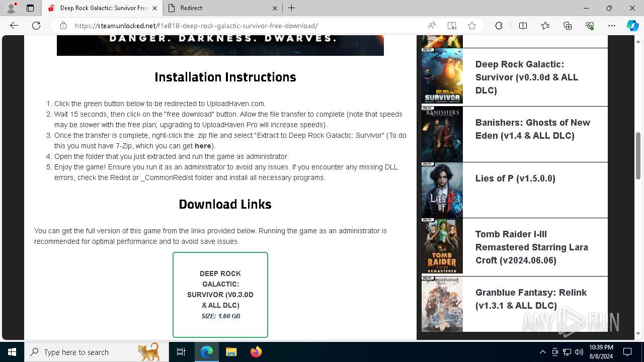The height and width of the screenshot is (362, 644).
Task: Open Tomb Raider I-III Remastered link
Action: [x=532, y=247]
